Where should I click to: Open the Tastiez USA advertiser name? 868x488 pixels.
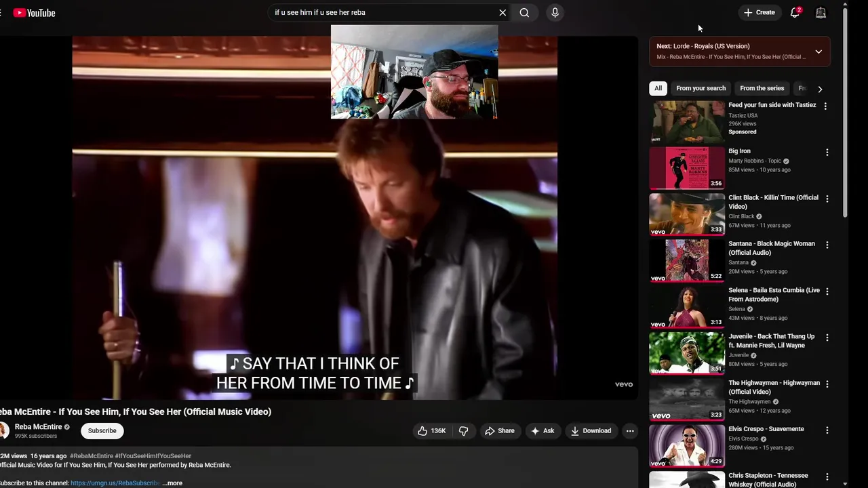click(743, 116)
